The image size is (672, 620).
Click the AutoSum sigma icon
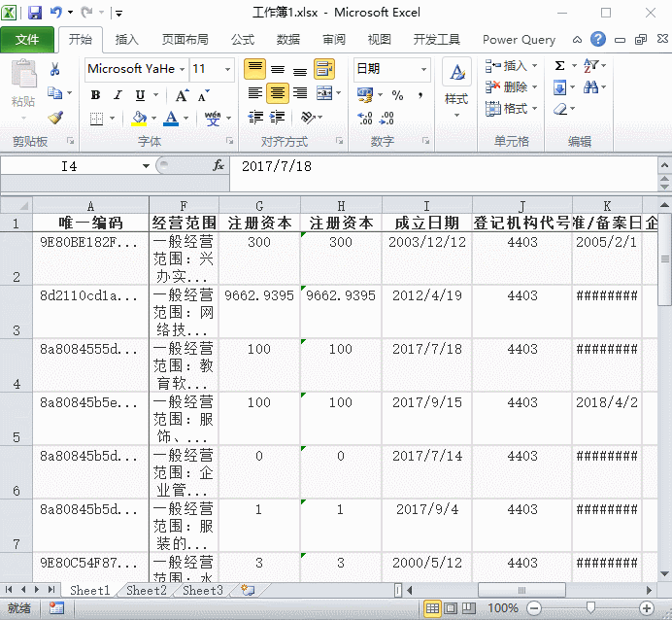(x=559, y=66)
